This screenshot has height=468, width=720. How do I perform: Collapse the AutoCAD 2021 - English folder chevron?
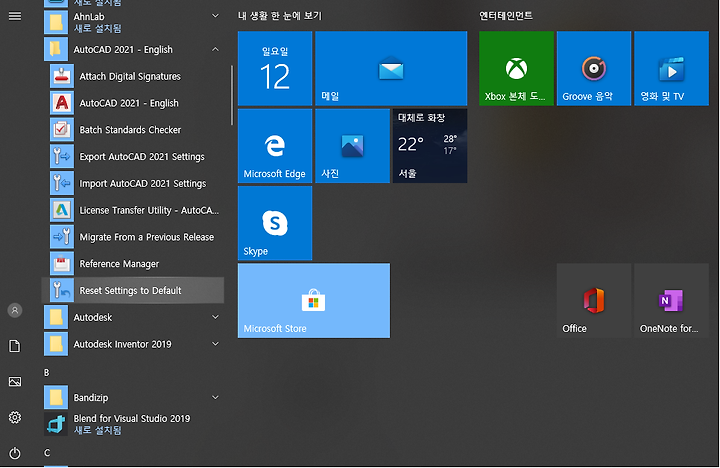pyautogui.click(x=215, y=49)
